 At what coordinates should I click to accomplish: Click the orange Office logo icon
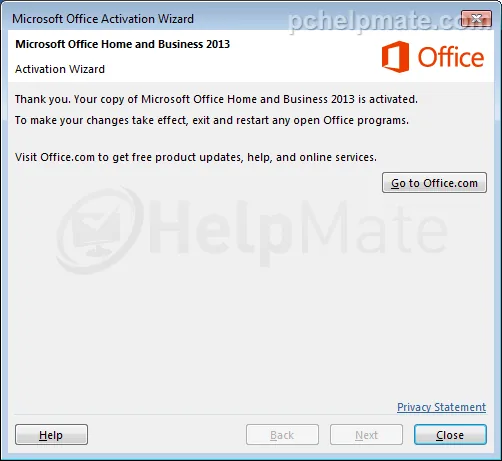click(x=395, y=57)
